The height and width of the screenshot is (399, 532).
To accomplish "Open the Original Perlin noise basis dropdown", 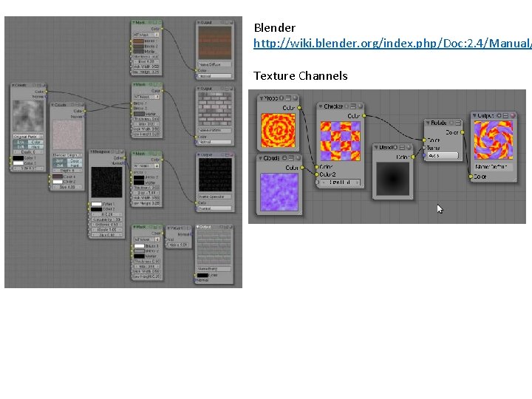I will [x=28, y=137].
